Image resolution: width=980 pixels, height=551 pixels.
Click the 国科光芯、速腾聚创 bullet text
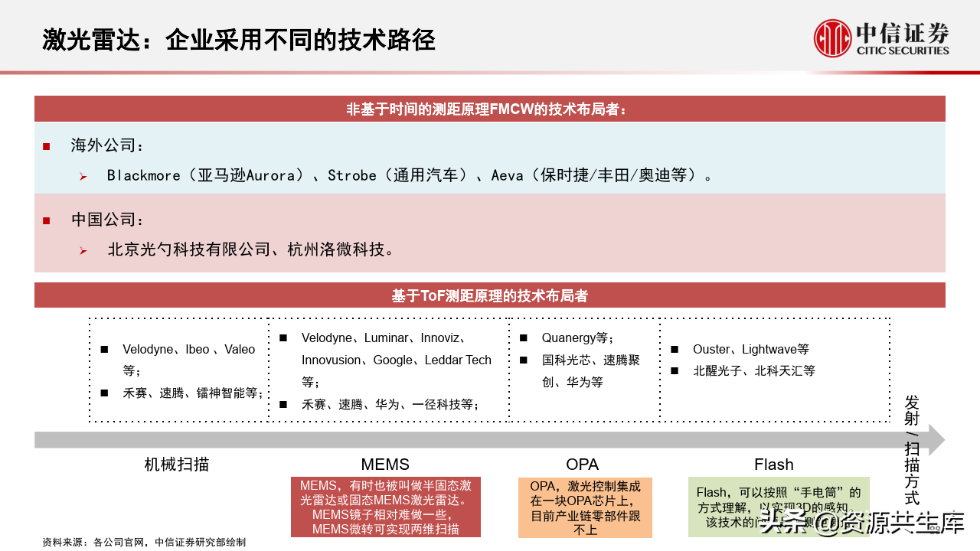pos(590,370)
